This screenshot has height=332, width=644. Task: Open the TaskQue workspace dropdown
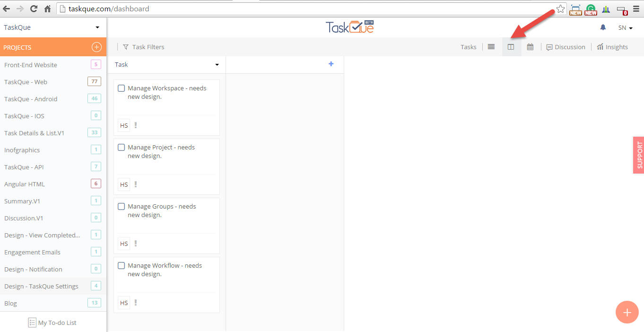[x=52, y=27]
